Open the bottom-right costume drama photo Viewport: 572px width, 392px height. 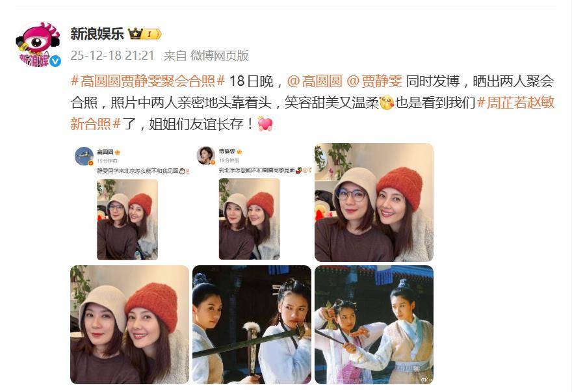pyautogui.click(x=374, y=324)
